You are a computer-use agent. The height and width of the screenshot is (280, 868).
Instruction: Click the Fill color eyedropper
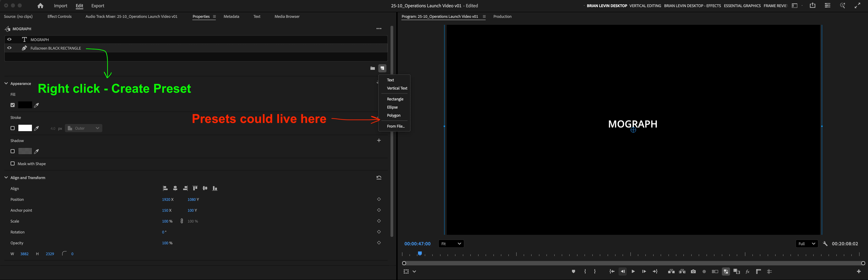[37, 105]
